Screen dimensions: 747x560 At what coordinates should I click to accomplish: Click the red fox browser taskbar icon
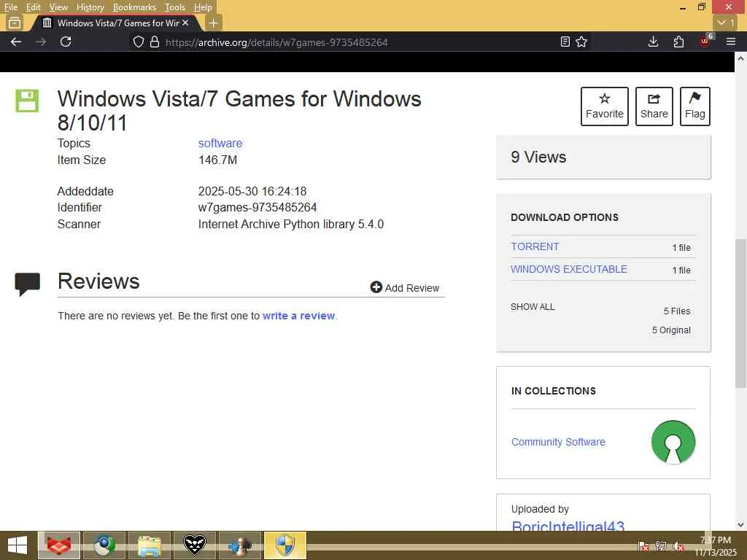click(59, 545)
